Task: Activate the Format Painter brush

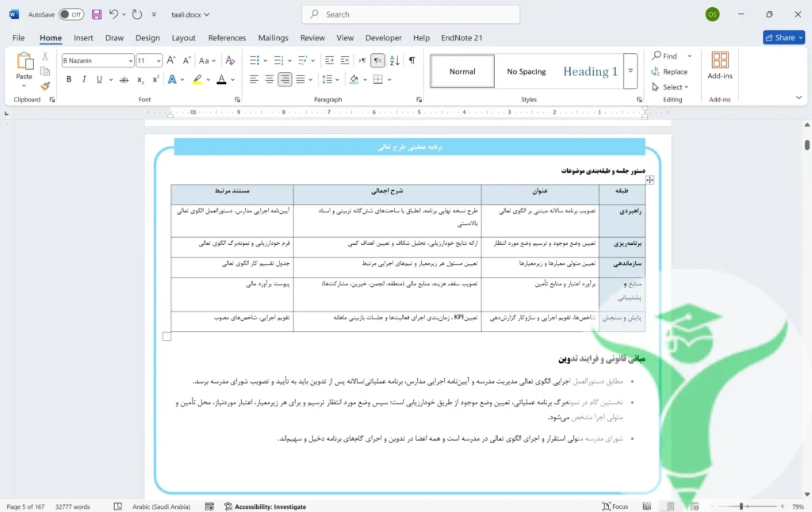Action: (x=45, y=86)
